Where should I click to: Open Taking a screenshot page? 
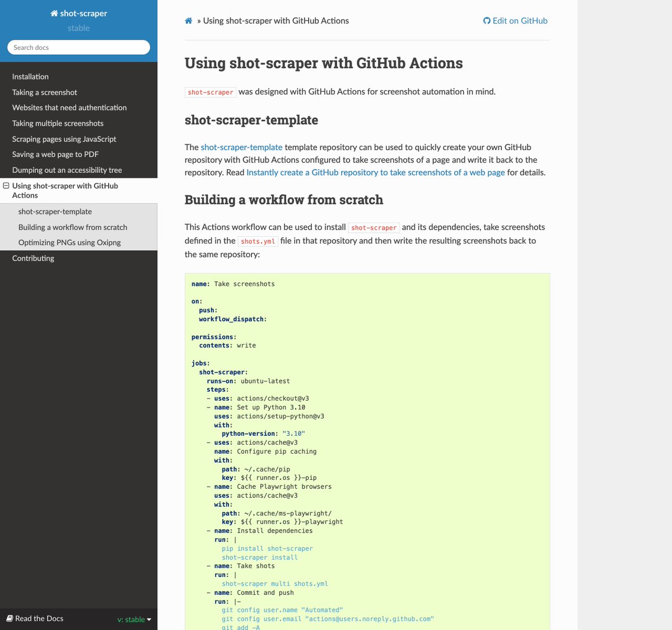pyautogui.click(x=45, y=92)
